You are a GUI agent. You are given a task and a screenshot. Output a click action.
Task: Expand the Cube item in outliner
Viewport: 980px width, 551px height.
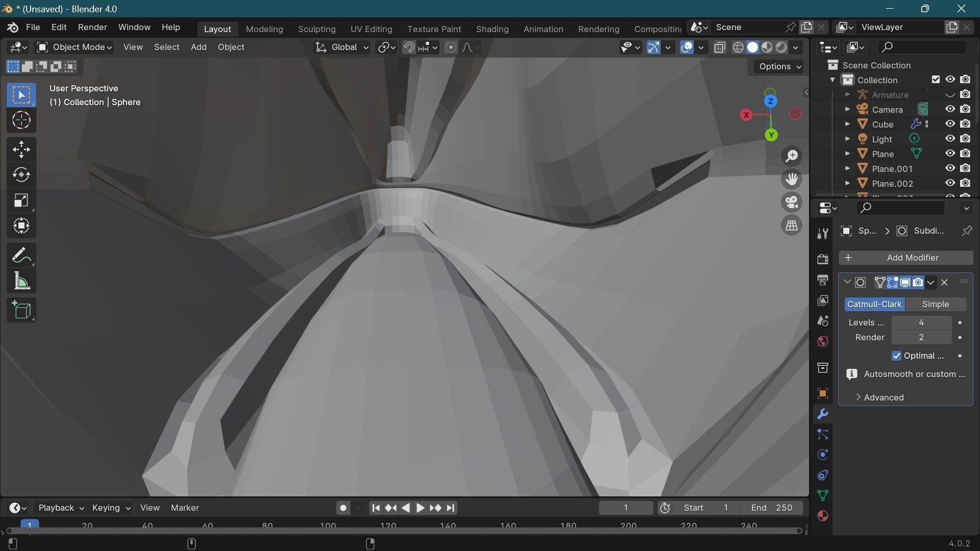pyautogui.click(x=847, y=124)
